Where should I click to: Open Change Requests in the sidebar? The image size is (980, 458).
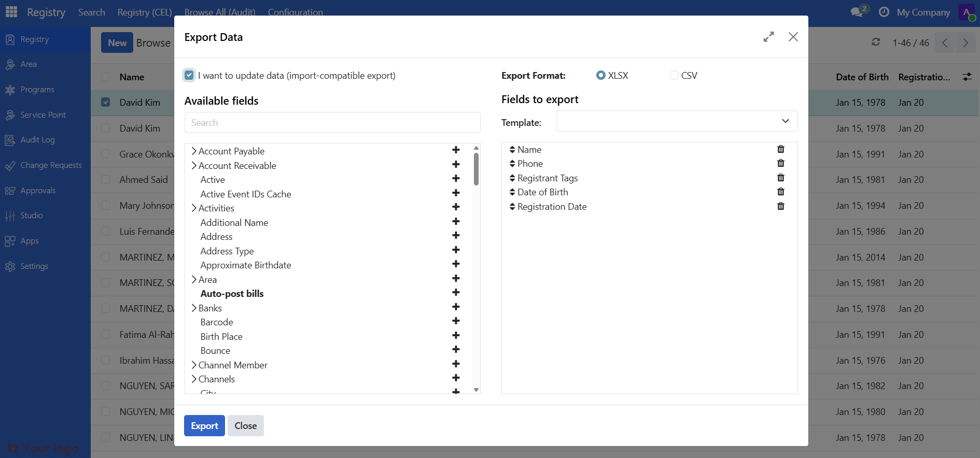51,165
